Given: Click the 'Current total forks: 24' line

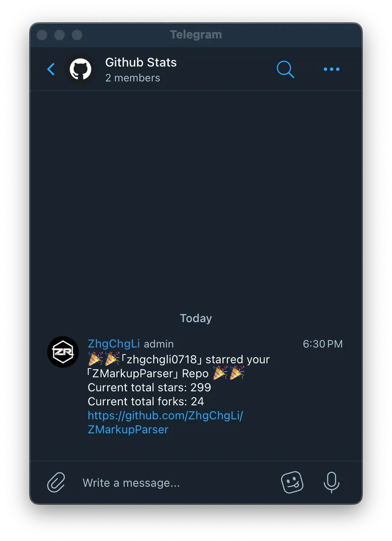Looking at the screenshot, I should click(146, 401).
